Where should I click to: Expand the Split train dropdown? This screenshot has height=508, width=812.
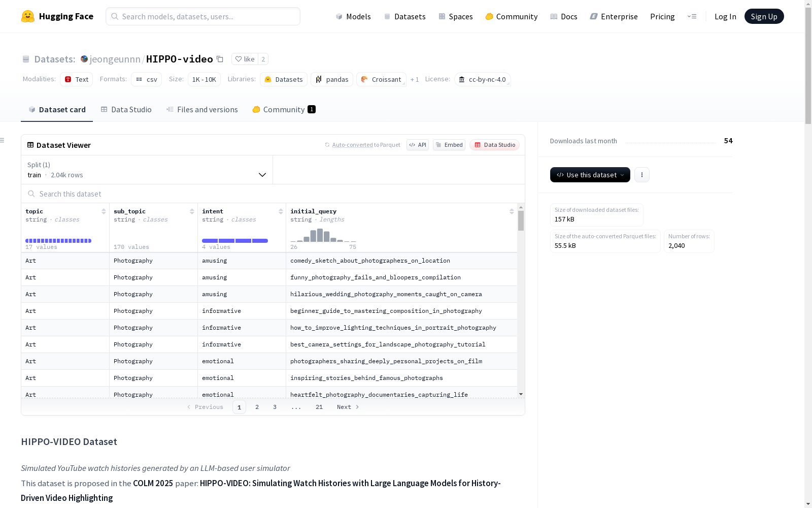pos(147,170)
